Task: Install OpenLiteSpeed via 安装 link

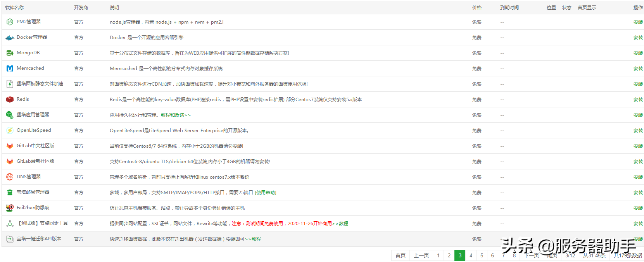Action: (x=638, y=131)
